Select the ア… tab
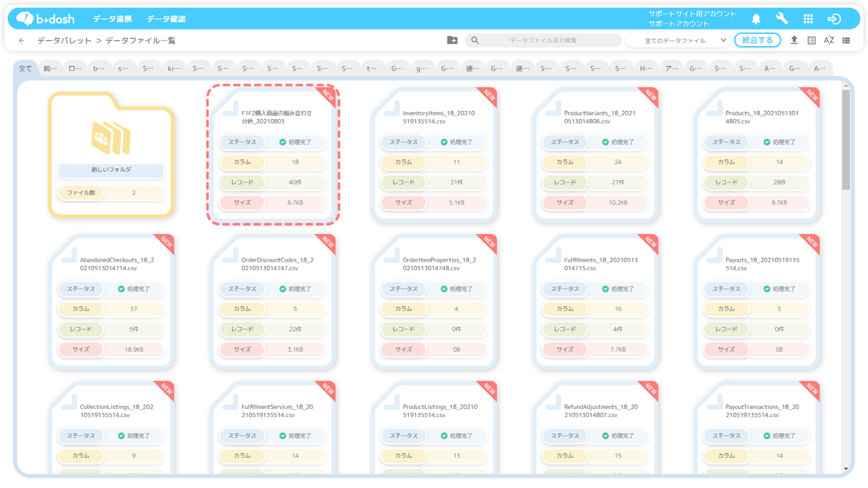The image size is (868, 488). [x=671, y=69]
